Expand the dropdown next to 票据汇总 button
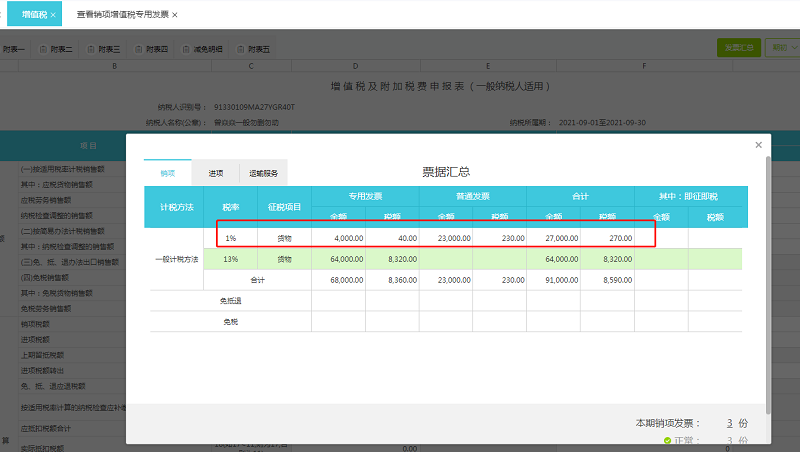The width and height of the screenshot is (800, 452). (x=781, y=47)
